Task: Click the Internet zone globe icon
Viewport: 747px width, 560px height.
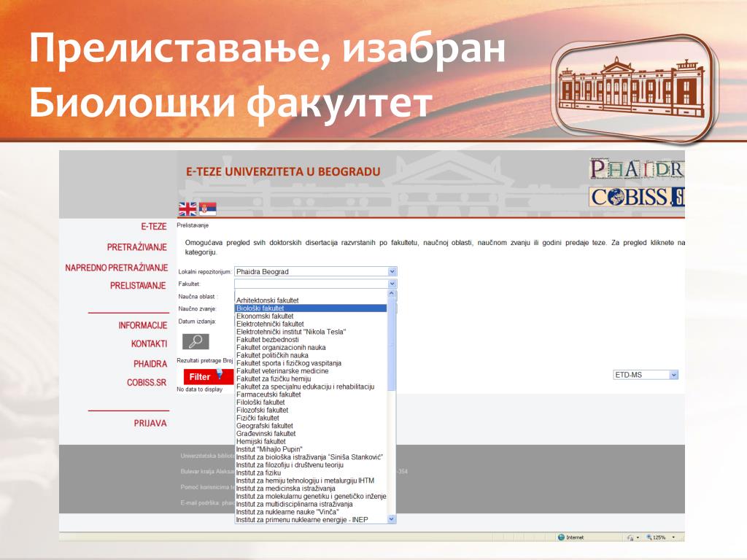Action: click(x=561, y=537)
